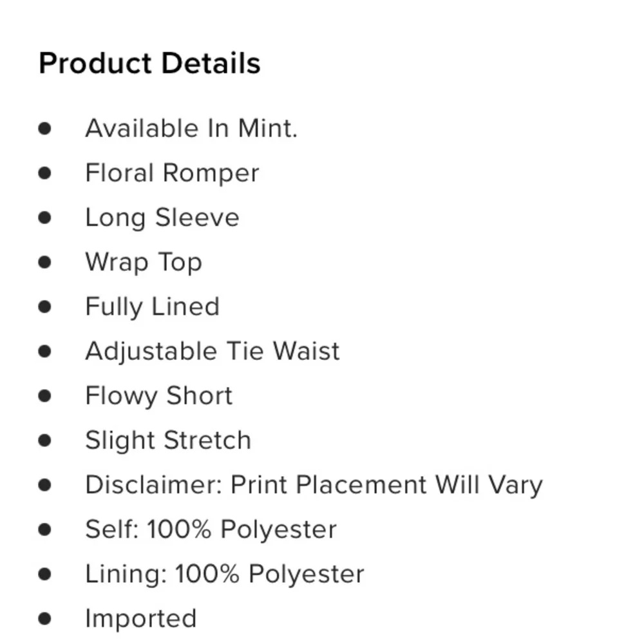The height and width of the screenshot is (644, 644).
Task: Click 'Self: 100% Polyester' line
Action: pyautogui.click(x=211, y=529)
